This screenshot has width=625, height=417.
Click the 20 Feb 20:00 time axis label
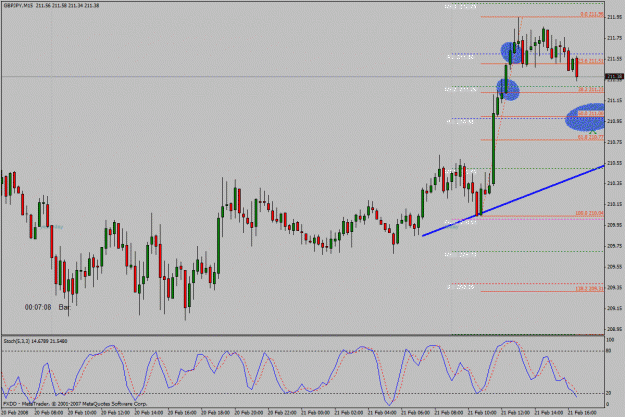[248, 413]
